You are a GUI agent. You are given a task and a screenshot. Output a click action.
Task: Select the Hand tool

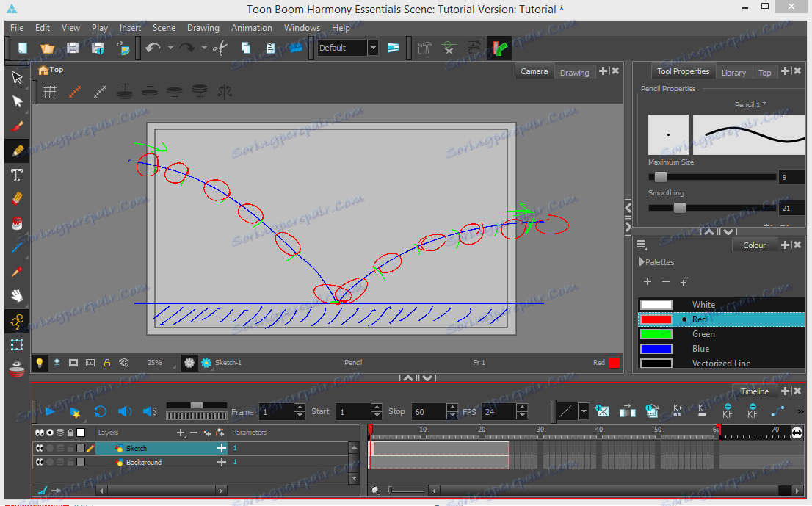[18, 296]
